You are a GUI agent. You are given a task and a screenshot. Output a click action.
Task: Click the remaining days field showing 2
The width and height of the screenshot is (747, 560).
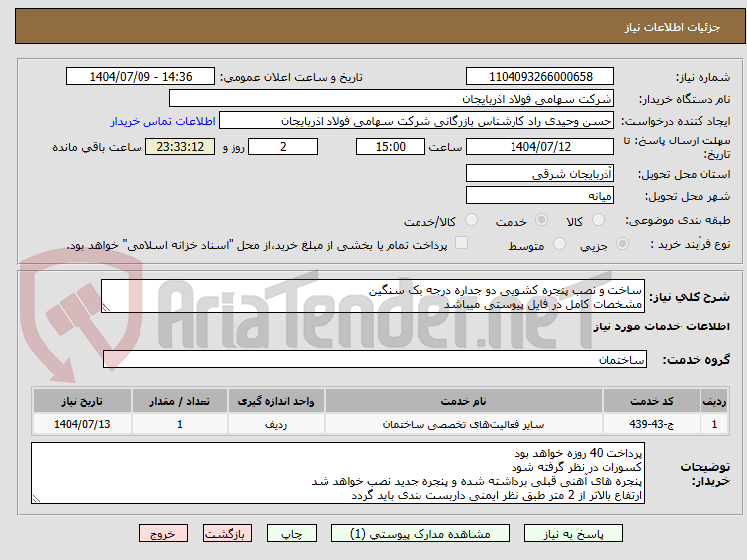point(283,146)
